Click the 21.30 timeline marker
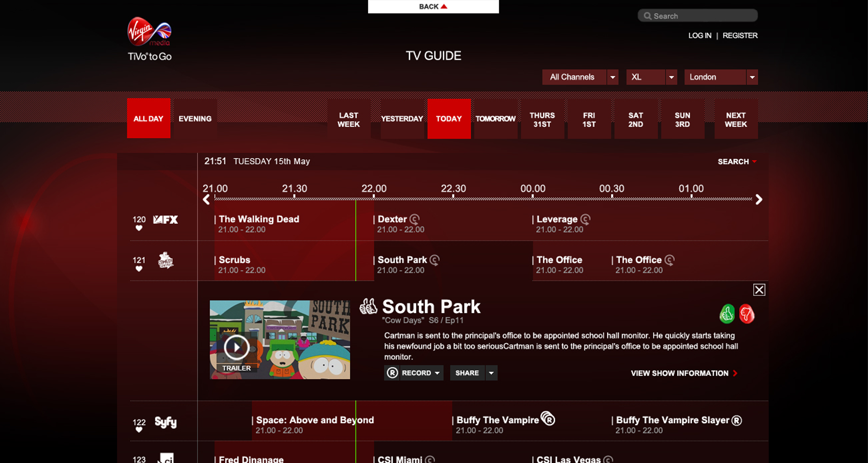Screen dimensions: 868x463 (295, 189)
